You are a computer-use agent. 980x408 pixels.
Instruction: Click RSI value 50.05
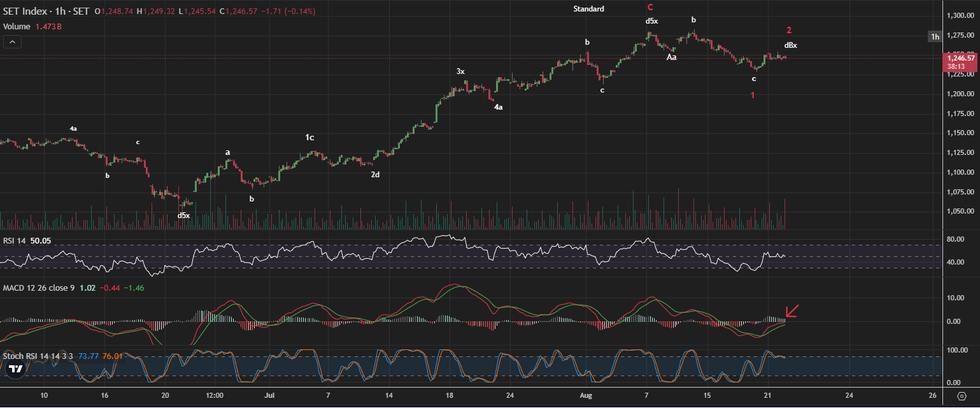(x=41, y=240)
